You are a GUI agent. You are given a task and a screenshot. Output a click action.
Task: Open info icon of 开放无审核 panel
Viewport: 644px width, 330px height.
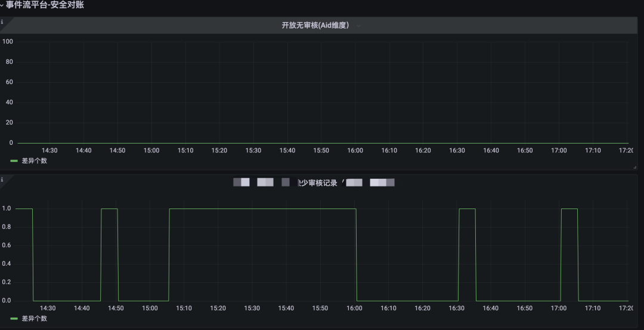tap(2, 22)
